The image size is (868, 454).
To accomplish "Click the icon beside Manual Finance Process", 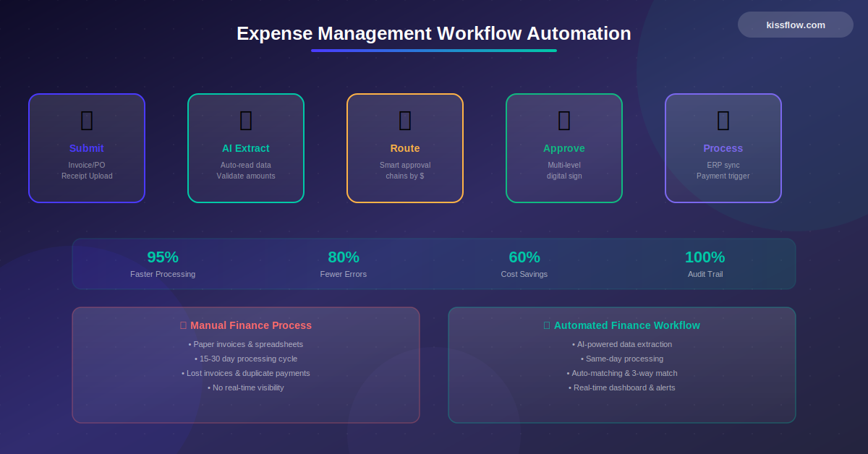I will pos(183,325).
